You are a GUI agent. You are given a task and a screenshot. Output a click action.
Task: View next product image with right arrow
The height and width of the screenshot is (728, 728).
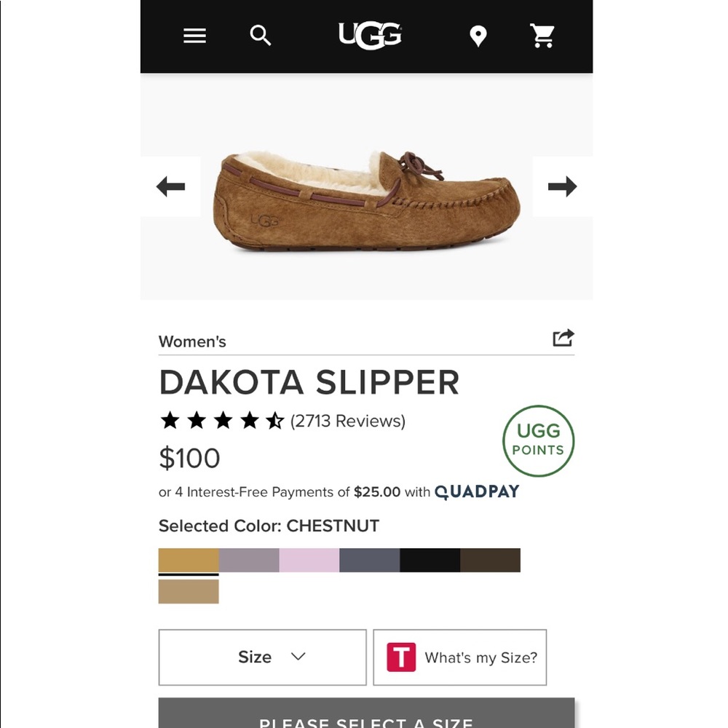pos(561,186)
